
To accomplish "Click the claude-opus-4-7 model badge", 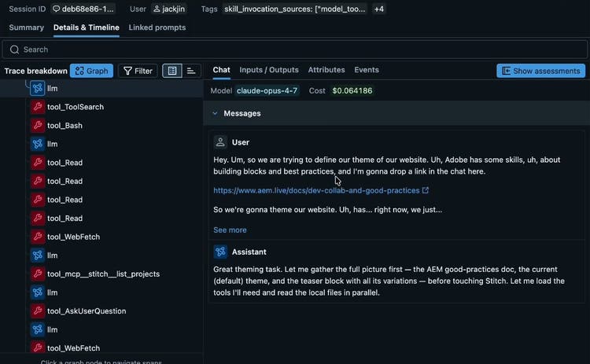I will [x=267, y=90].
